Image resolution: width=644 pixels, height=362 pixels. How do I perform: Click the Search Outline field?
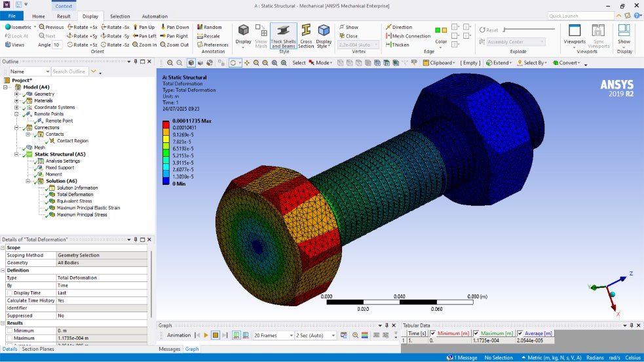click(70, 71)
